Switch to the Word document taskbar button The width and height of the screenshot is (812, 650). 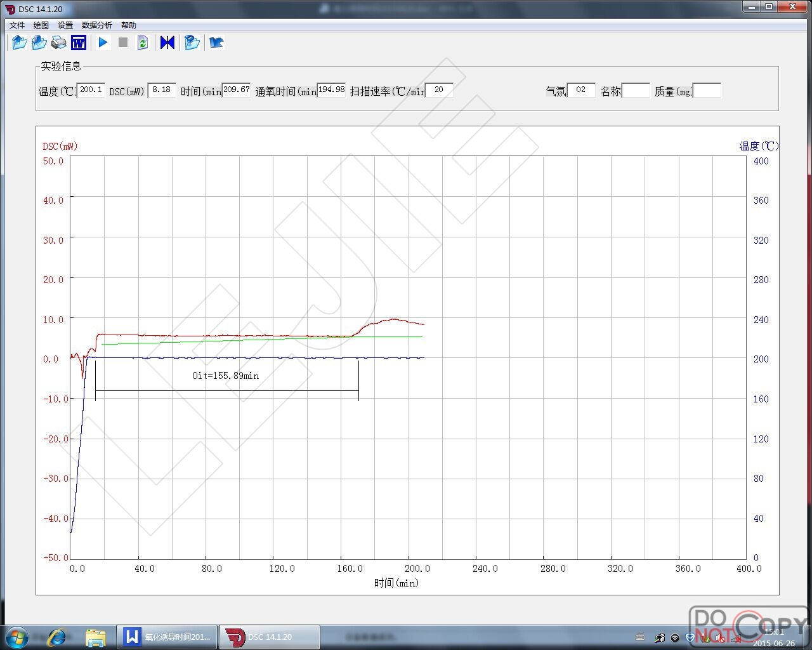point(167,637)
